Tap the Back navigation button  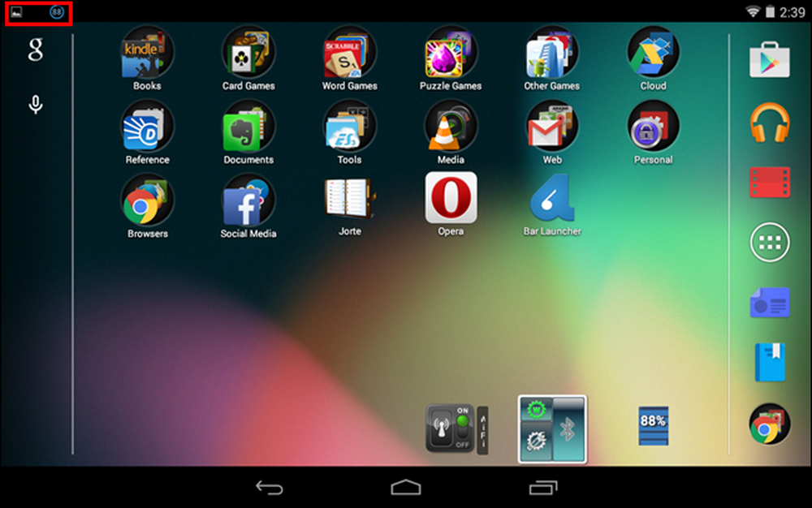270,488
